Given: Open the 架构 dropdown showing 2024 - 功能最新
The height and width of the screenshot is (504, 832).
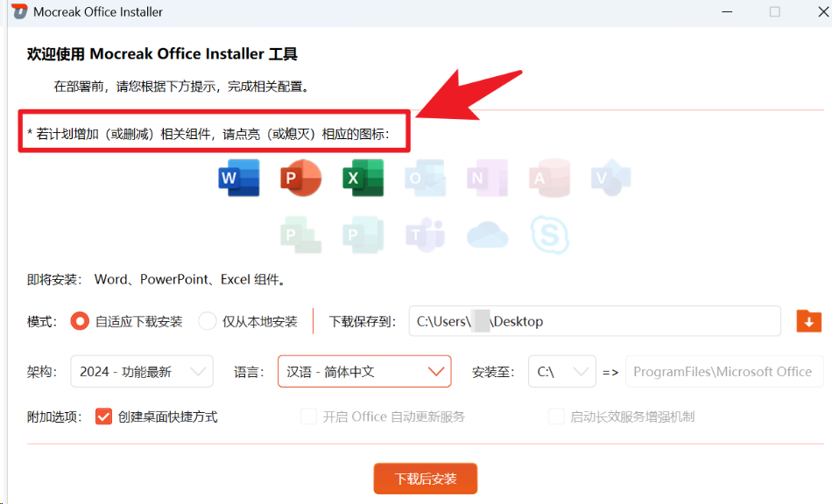Looking at the screenshot, I should coord(142,372).
